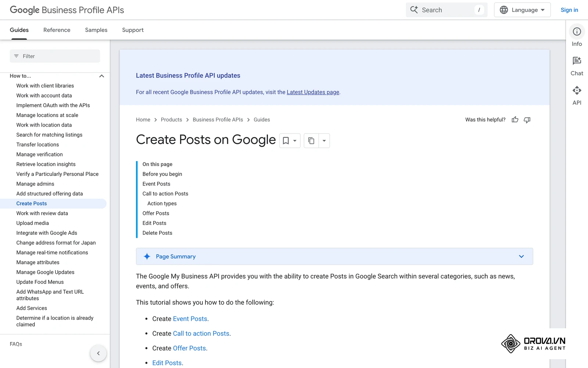Click the Call to action Posts bullet link
This screenshot has width=588, height=368.
click(201, 333)
